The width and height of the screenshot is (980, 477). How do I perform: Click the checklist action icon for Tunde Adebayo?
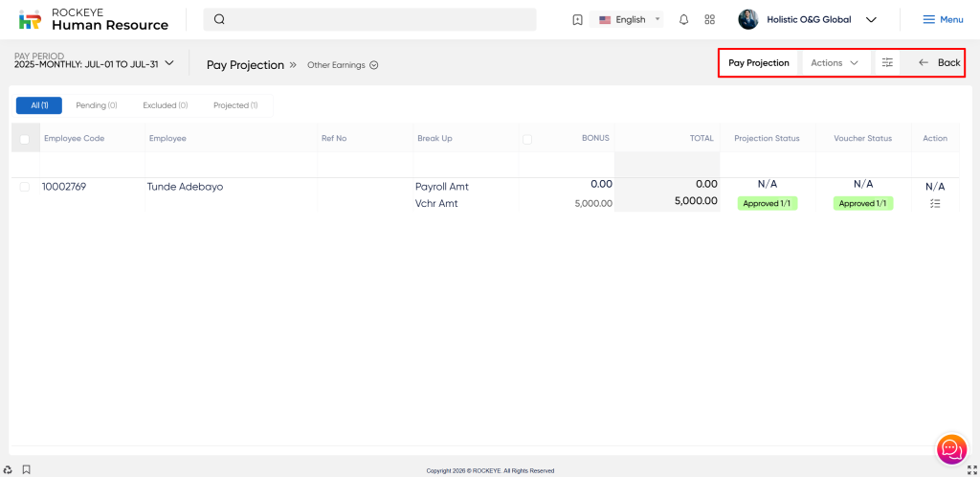pyautogui.click(x=934, y=203)
